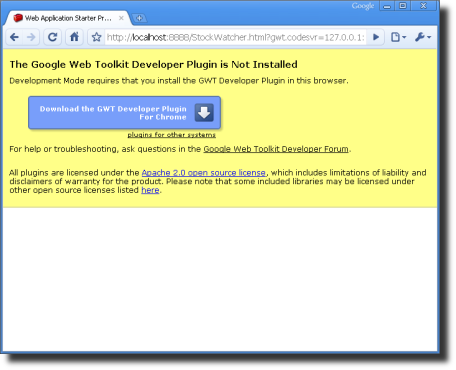
Task: Close the Web Application Starter tab
Action: point(121,18)
